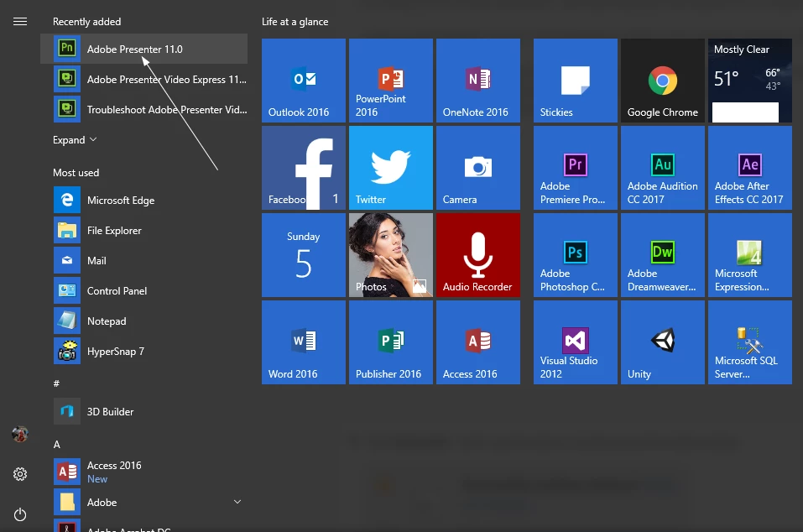Launch Visual Studio 2012 tile
Screen dimensions: 803x532
coord(575,342)
